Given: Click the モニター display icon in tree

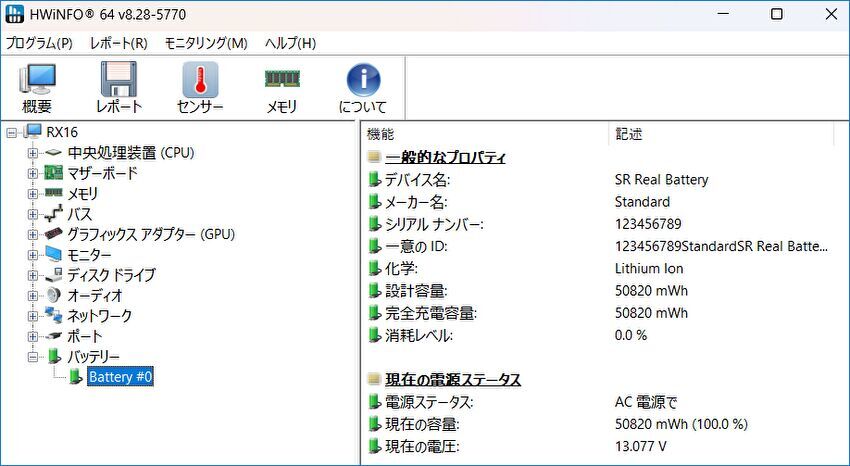Looking at the screenshot, I should tap(53, 254).
